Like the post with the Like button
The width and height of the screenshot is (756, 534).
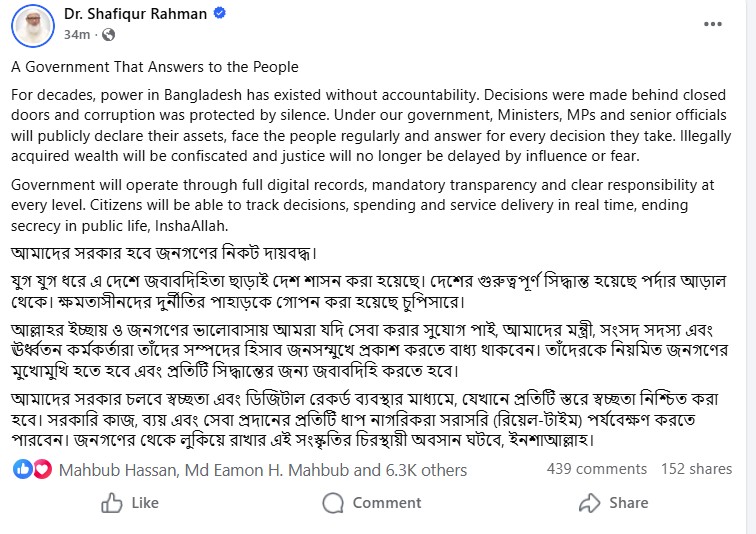(130, 503)
